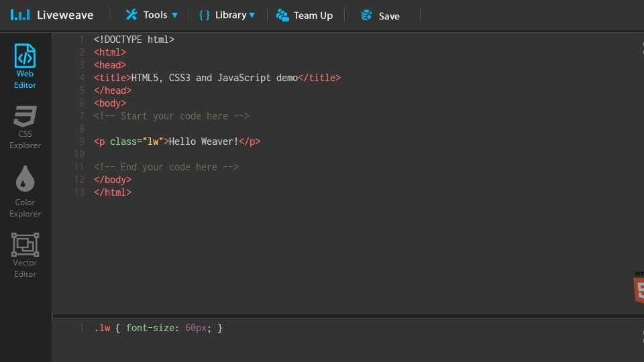Open the Color Explorer droplet icon
644x362 pixels.
(25, 179)
